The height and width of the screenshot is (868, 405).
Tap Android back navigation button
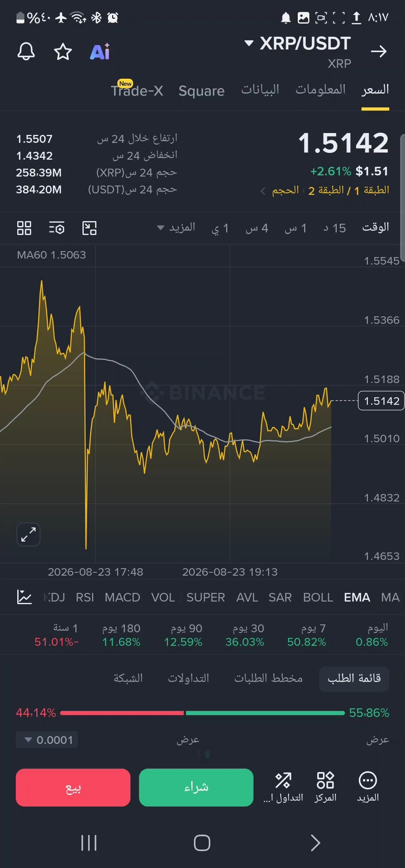click(316, 843)
